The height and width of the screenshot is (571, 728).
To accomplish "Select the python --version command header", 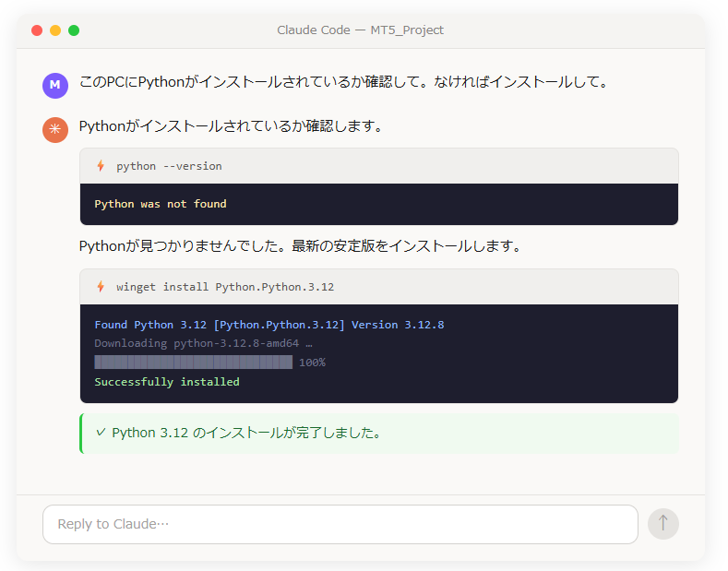I will (379, 166).
